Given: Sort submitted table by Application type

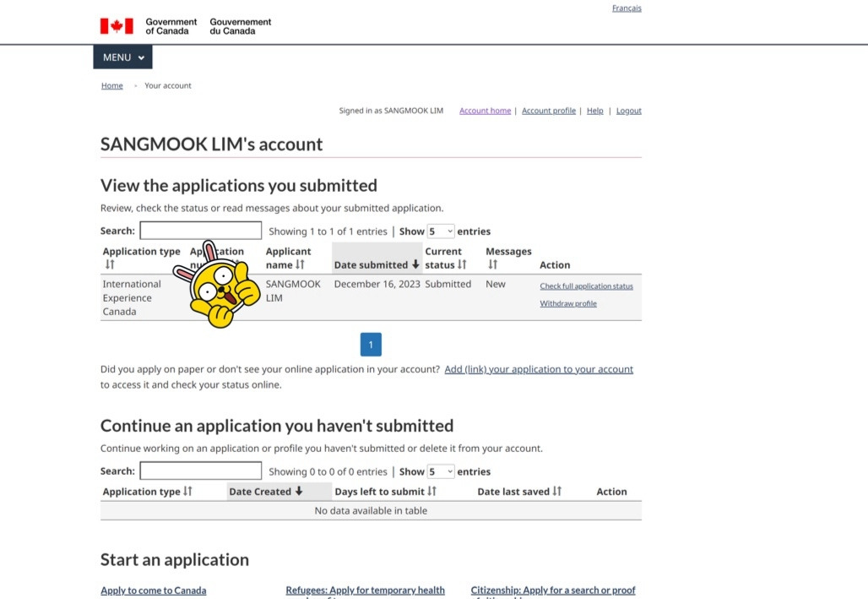Looking at the screenshot, I should (x=110, y=264).
